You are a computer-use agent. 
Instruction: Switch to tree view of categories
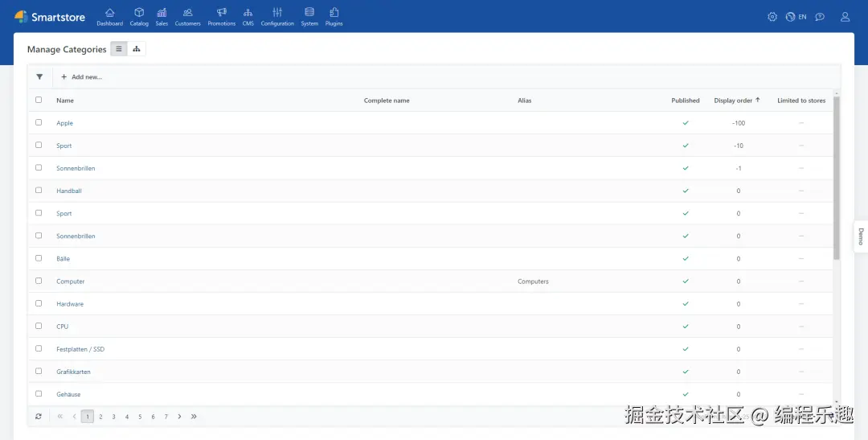tap(136, 49)
